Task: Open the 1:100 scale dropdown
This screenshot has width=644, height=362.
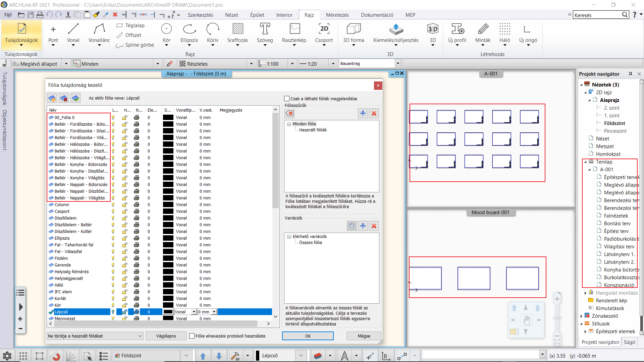Action: click(292, 64)
